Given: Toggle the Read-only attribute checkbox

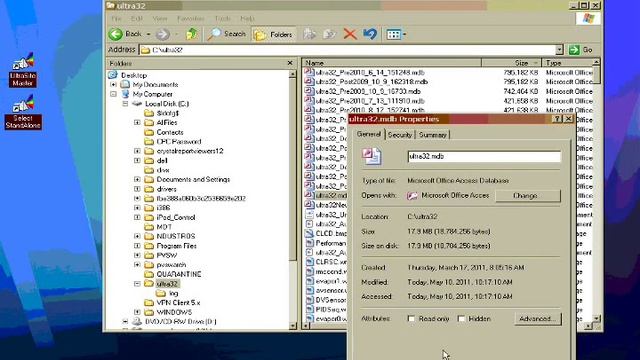Looking at the screenshot, I should (411, 319).
